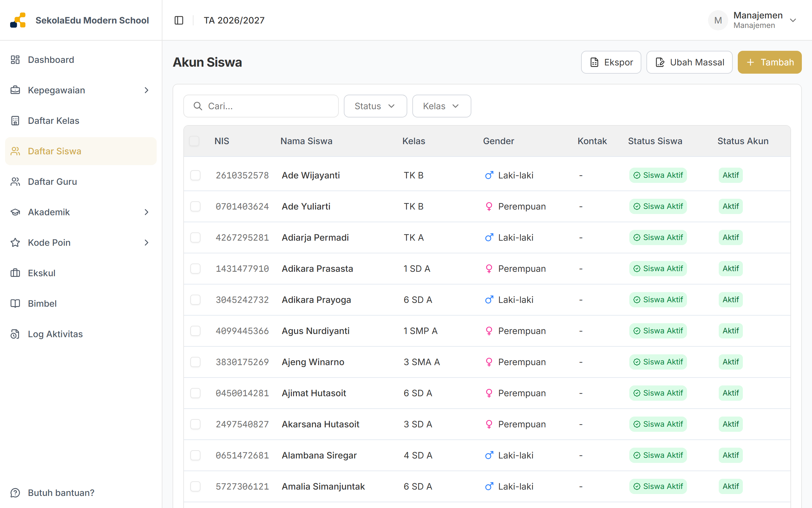Click Siswa Aktif badge for Agus Nurdiyanti
This screenshot has width=812, height=508.
coord(658,331)
